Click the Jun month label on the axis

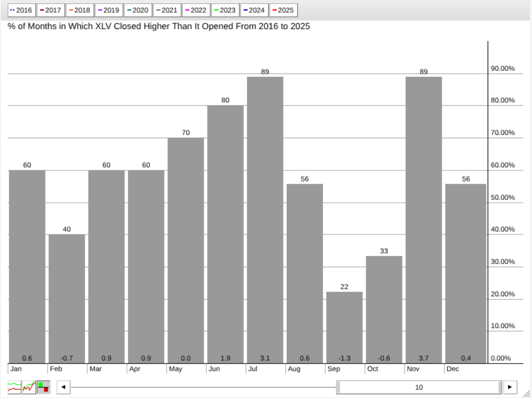coord(214,369)
